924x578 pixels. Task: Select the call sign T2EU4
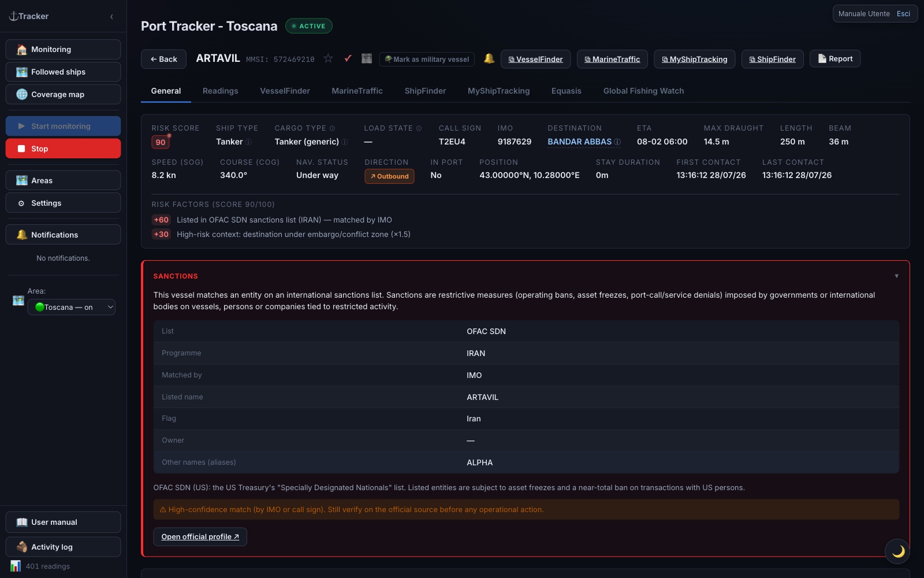[452, 142]
